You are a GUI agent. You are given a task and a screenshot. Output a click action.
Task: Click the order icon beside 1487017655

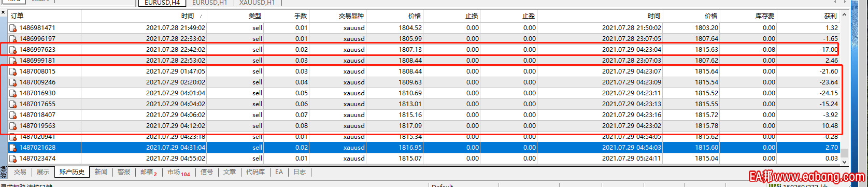tap(13, 104)
